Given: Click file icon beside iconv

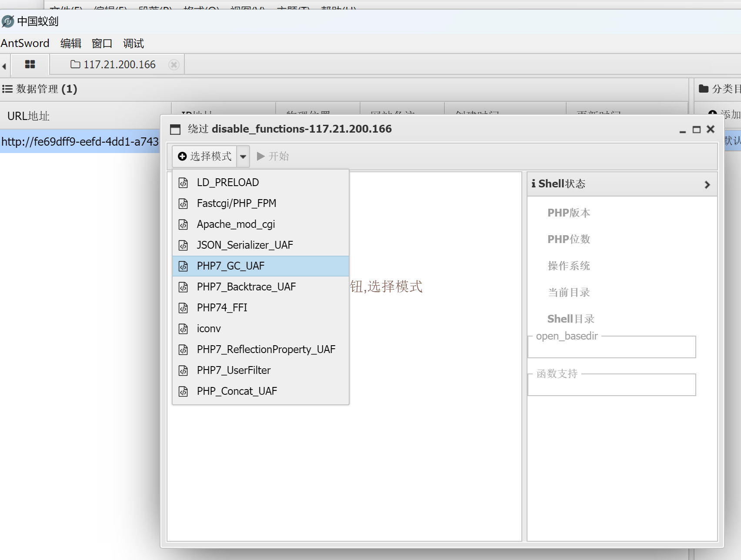Looking at the screenshot, I should click(183, 329).
